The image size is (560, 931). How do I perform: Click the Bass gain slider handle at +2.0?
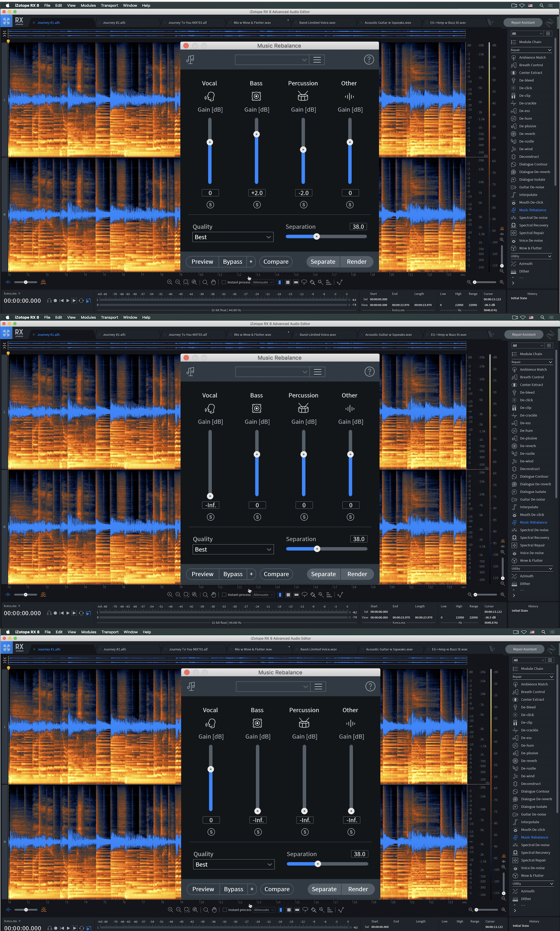coord(256,134)
